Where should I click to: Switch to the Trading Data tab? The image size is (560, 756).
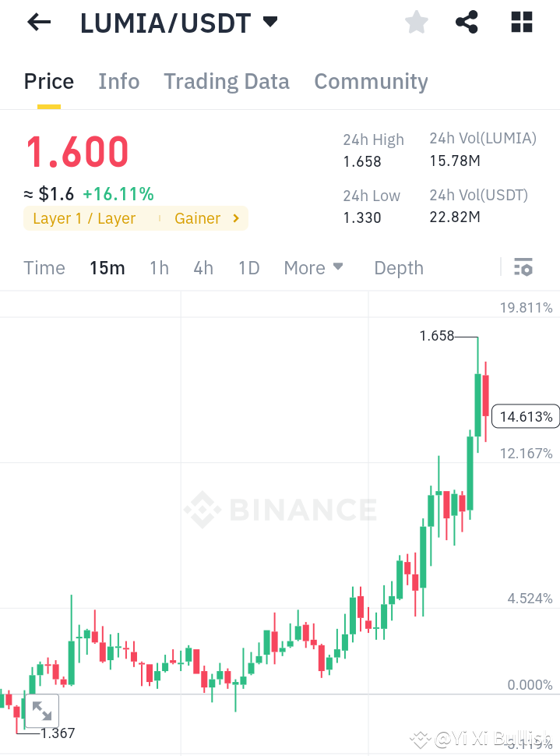226,81
